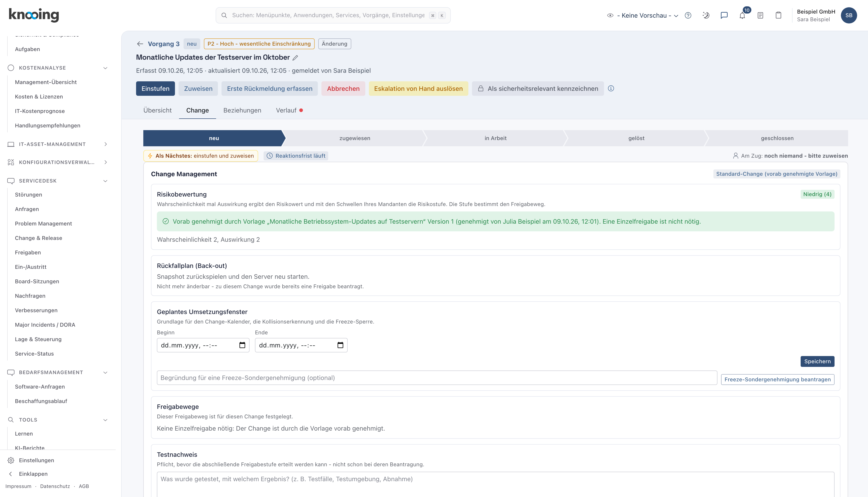868x497 pixels.
Task: Open calendar picker in Ende field
Action: point(340,345)
